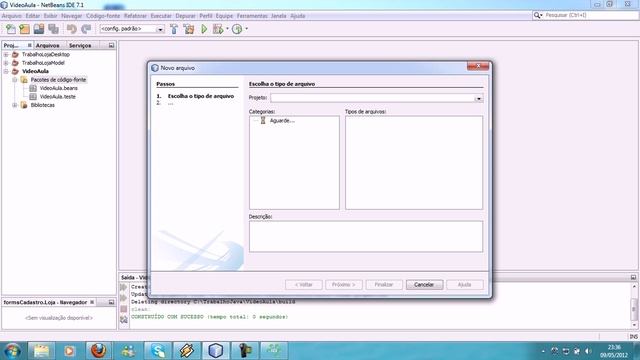
Task: Click the Debug Project toolbar icon
Action: click(218, 29)
